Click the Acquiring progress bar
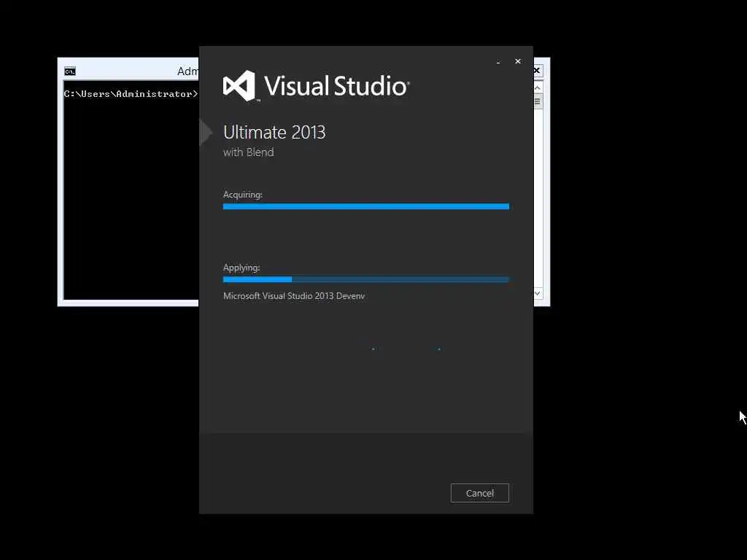 click(x=366, y=206)
